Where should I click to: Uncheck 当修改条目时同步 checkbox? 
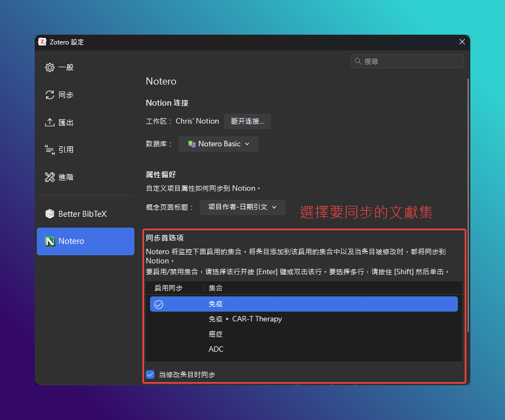pos(150,374)
